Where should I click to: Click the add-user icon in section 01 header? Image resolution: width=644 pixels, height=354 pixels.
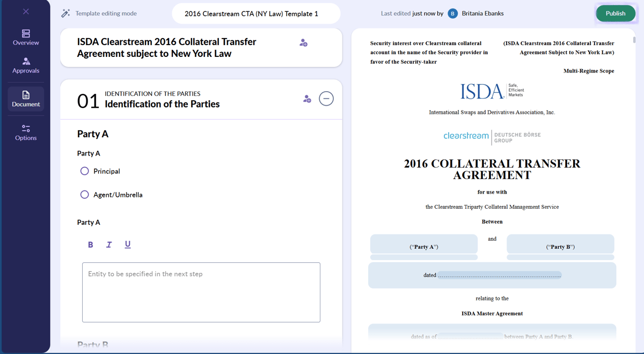(x=307, y=99)
